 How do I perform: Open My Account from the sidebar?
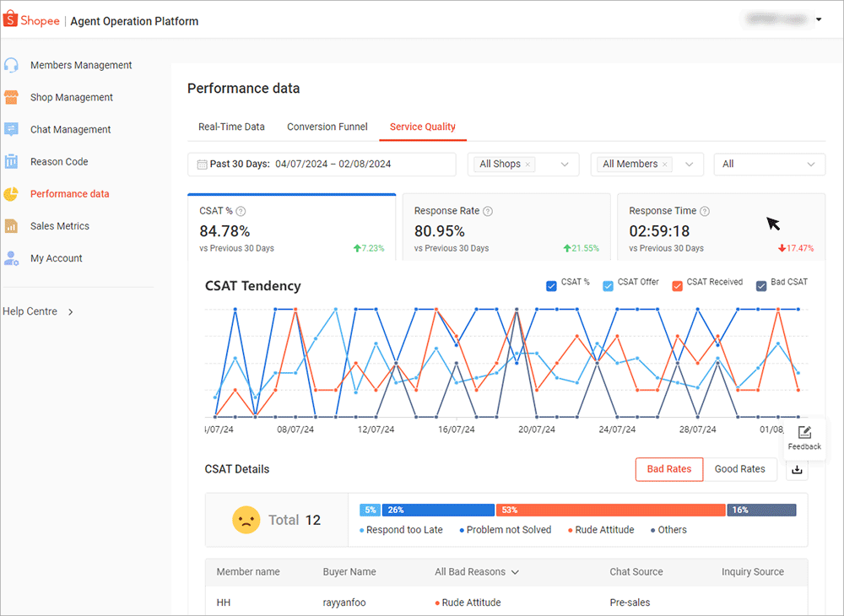[57, 257]
